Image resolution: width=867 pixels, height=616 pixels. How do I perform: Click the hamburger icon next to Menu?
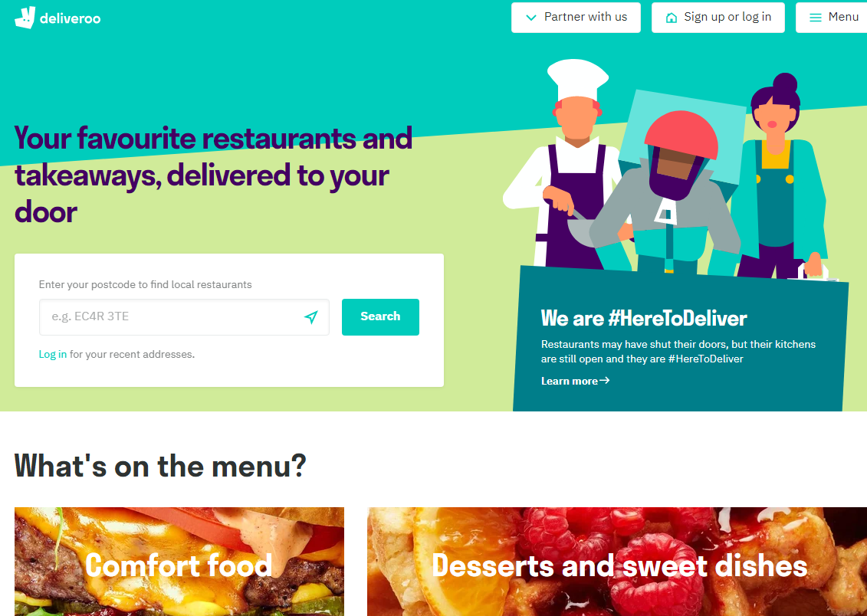pos(815,18)
